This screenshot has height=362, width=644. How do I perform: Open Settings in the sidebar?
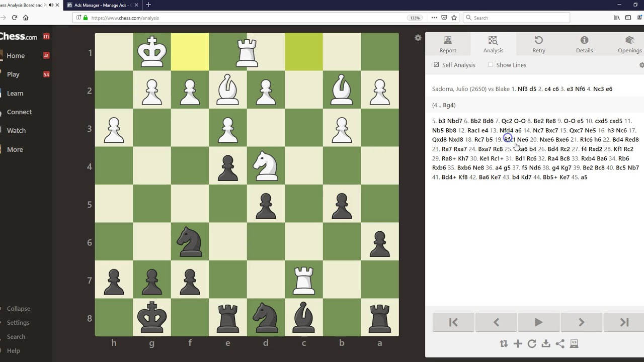click(18, 323)
